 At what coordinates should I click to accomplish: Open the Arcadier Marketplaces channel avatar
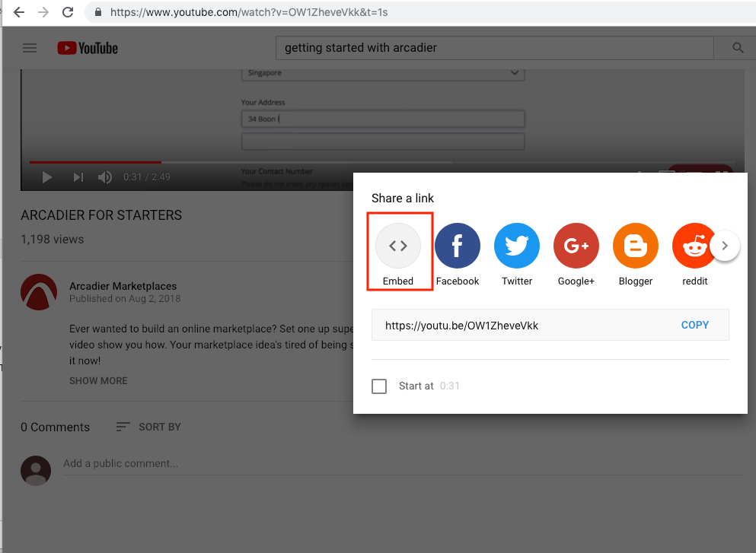[39, 292]
